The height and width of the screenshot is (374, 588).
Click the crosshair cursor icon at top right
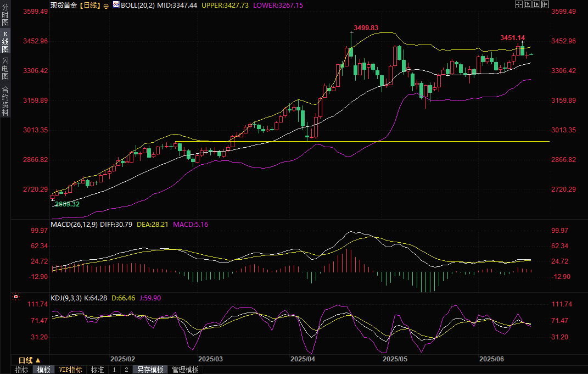[x=519, y=4]
